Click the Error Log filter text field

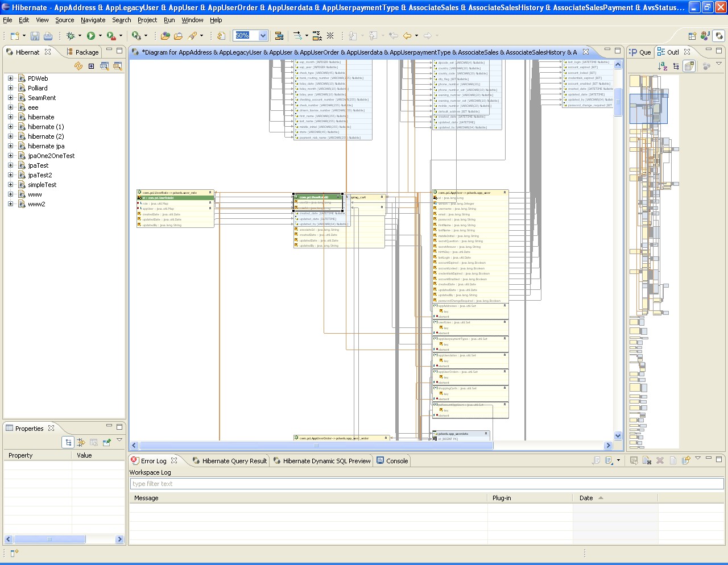[427, 484]
